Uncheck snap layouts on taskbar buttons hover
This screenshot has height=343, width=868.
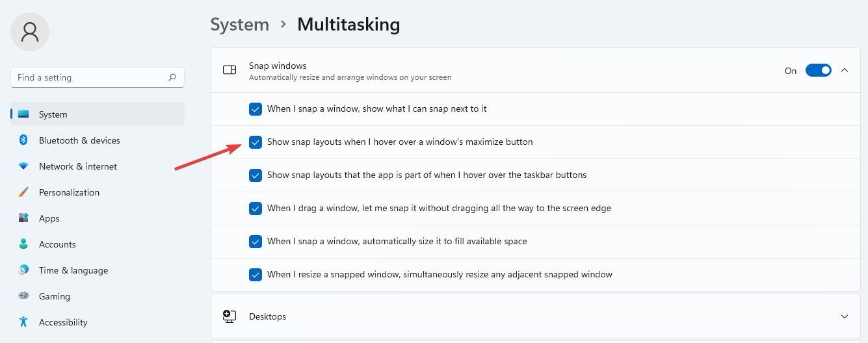pos(256,175)
